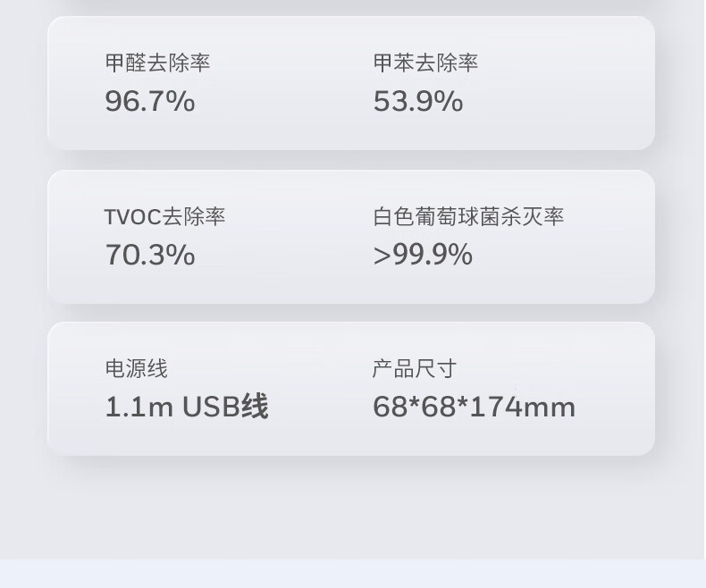The image size is (706, 588).
Task: Click the empty gap between 1.1m USB线 and 68*68*174mm
Action: [x=320, y=407]
